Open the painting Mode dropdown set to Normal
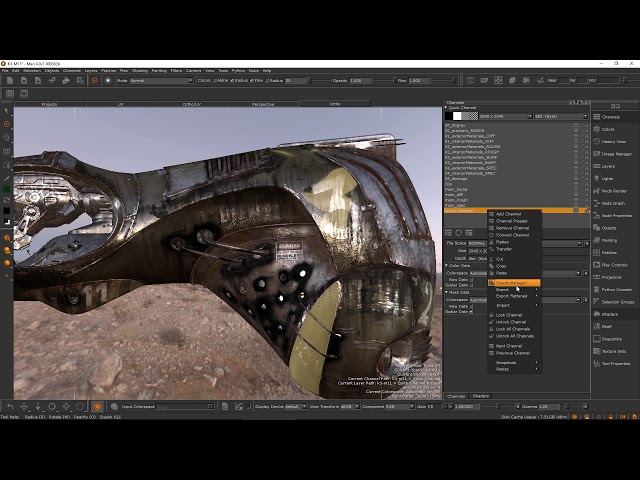The image size is (640, 480). [161, 80]
